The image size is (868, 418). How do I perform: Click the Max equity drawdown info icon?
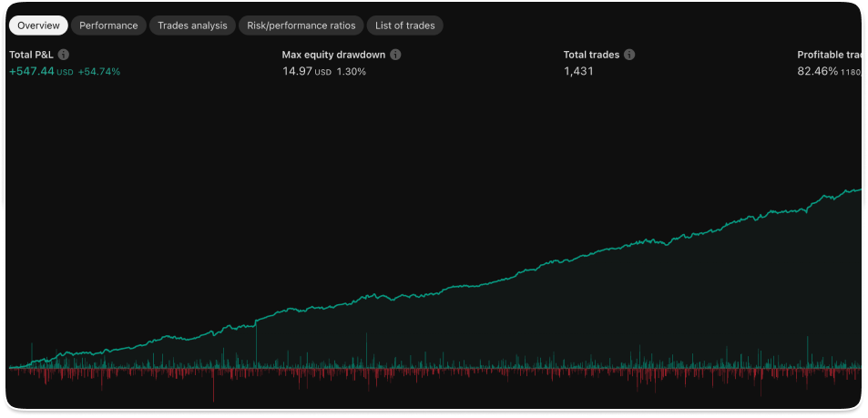(x=395, y=55)
